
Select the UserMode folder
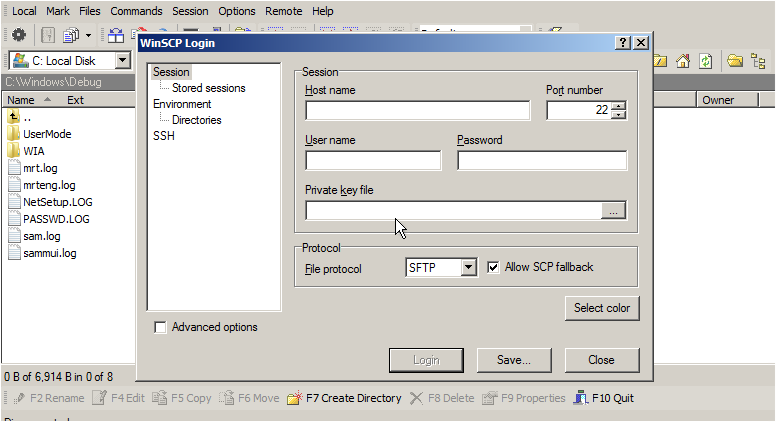pyautogui.click(x=40, y=134)
